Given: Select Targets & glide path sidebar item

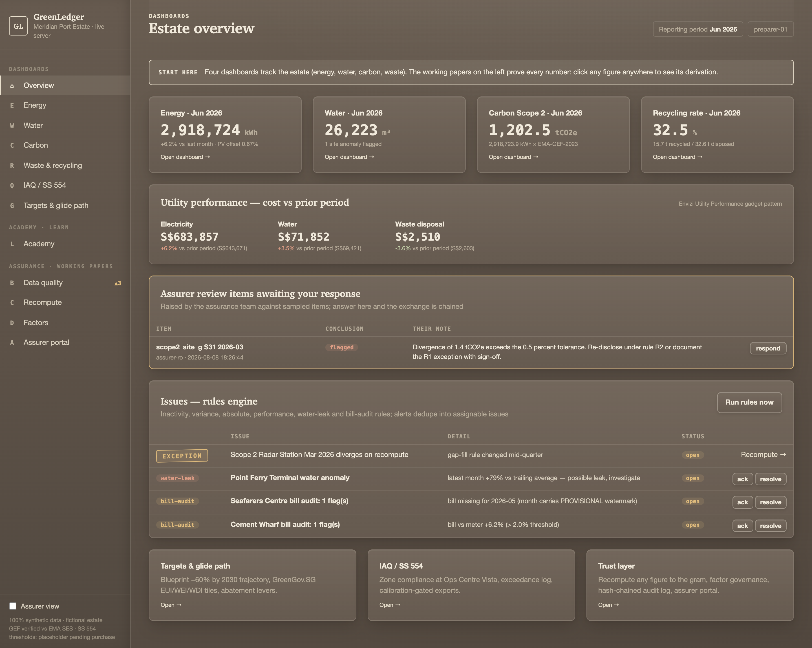Looking at the screenshot, I should pos(65,205).
